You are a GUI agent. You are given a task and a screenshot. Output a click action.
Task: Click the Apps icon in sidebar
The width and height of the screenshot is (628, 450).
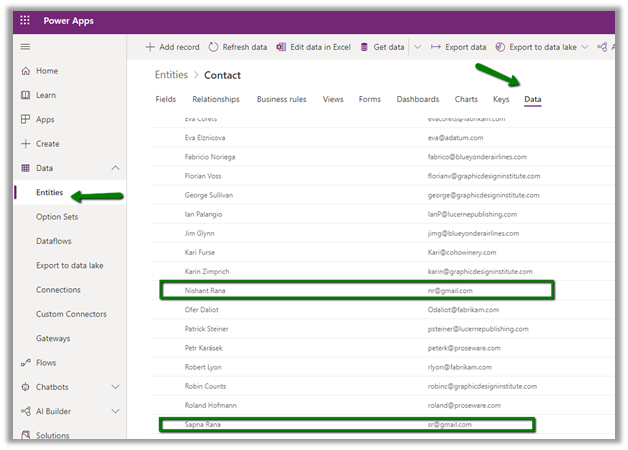26,119
